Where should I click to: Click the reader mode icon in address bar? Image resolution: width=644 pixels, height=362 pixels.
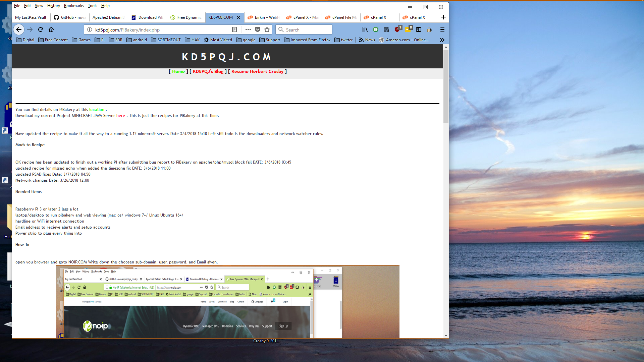[234, 29]
